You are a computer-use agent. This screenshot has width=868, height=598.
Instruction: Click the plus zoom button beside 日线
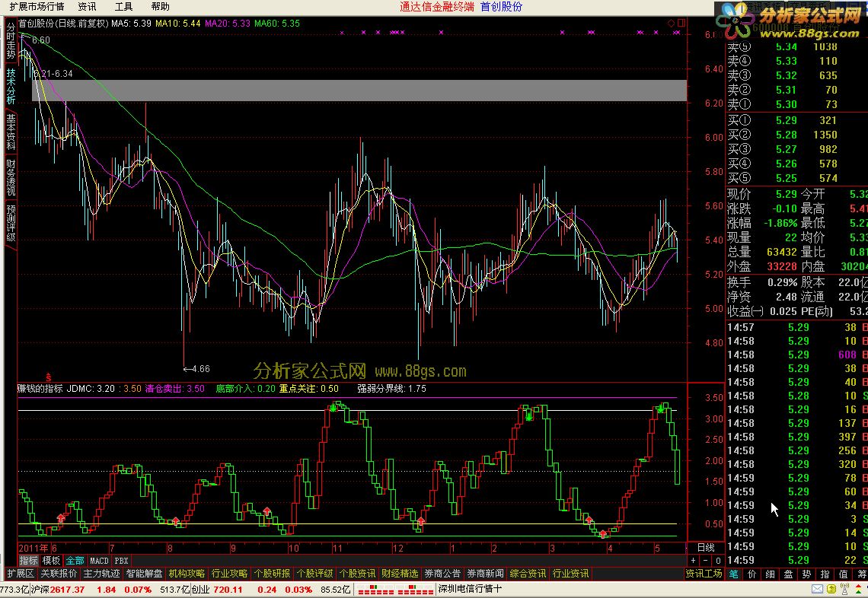click(693, 561)
